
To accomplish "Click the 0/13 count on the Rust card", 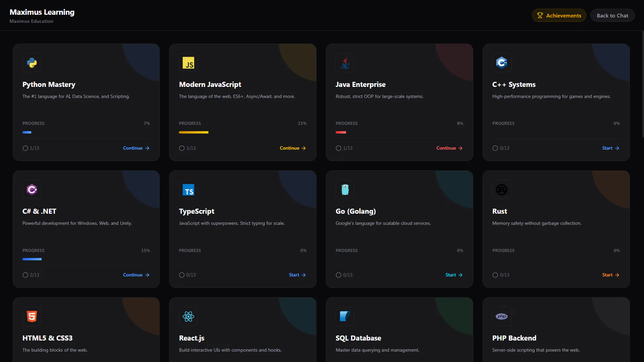I will [504, 275].
